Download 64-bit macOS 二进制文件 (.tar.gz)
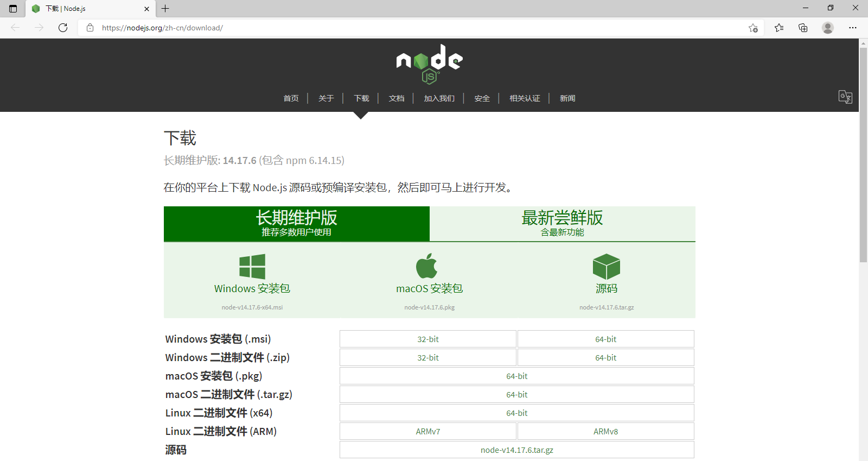The image size is (868, 461). pyautogui.click(x=517, y=394)
